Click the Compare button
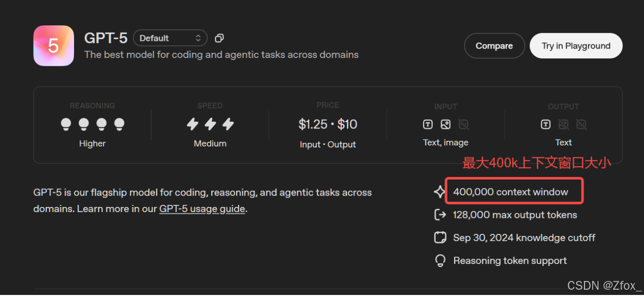The width and height of the screenshot is (644, 296). (494, 46)
